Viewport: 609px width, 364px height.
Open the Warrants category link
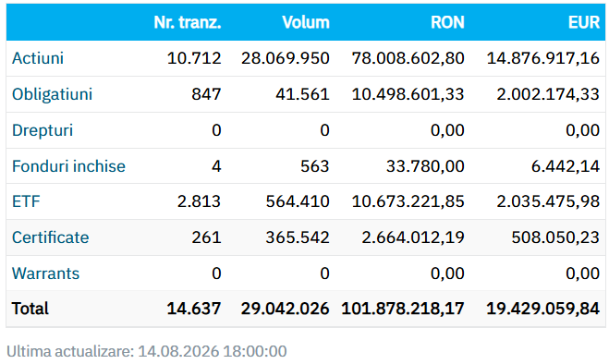(46, 273)
